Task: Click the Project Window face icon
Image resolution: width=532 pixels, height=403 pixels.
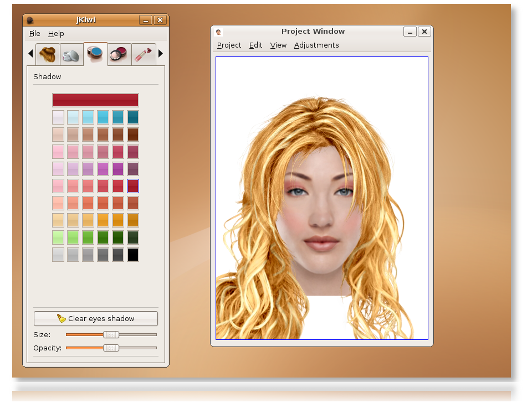Action: point(218,32)
